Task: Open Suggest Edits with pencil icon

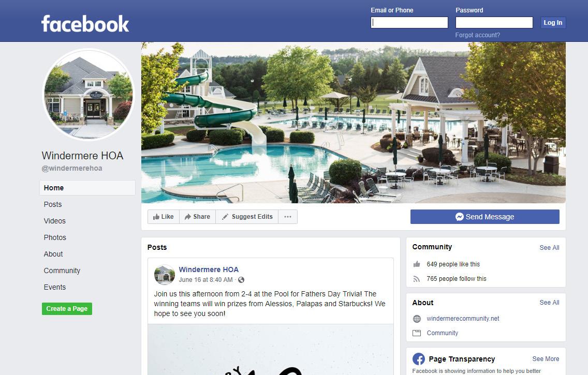Action: pyautogui.click(x=247, y=217)
